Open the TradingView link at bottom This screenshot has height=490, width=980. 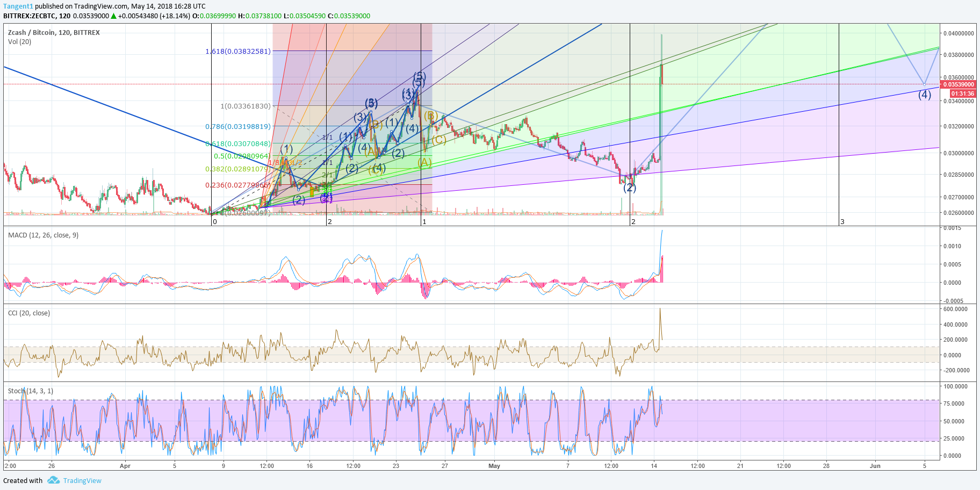[x=82, y=480]
